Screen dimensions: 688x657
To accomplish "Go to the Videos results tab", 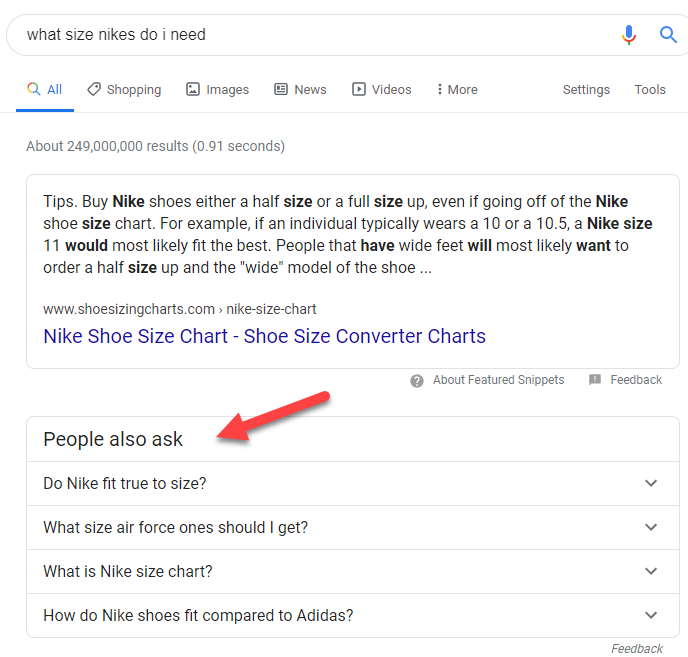I will (381, 90).
